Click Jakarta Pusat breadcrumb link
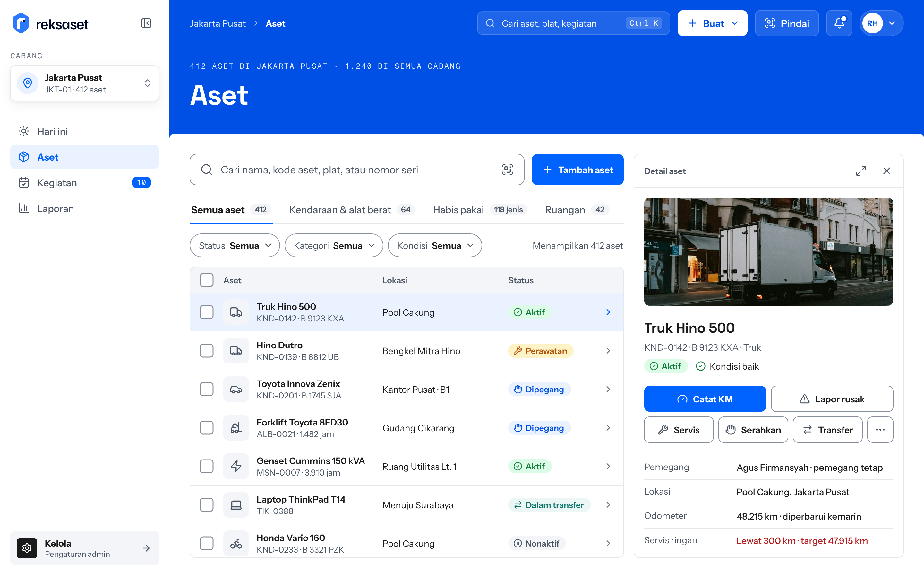The height and width of the screenshot is (578, 924). 218,23
